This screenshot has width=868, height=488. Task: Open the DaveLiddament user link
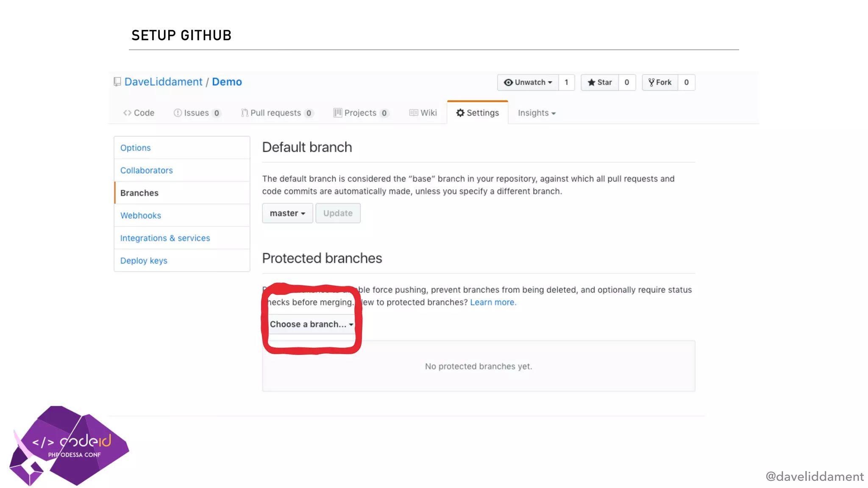pos(163,82)
